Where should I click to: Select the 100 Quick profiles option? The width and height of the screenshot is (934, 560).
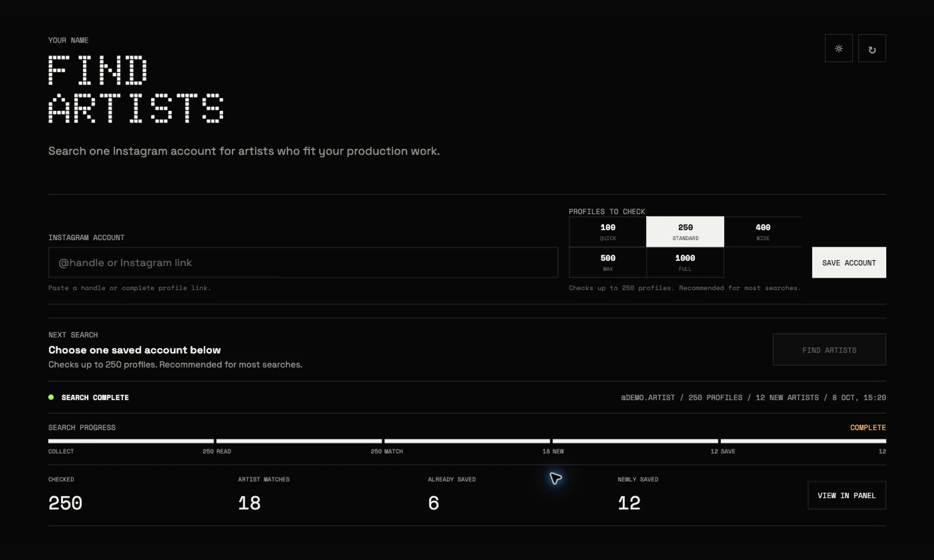point(608,232)
